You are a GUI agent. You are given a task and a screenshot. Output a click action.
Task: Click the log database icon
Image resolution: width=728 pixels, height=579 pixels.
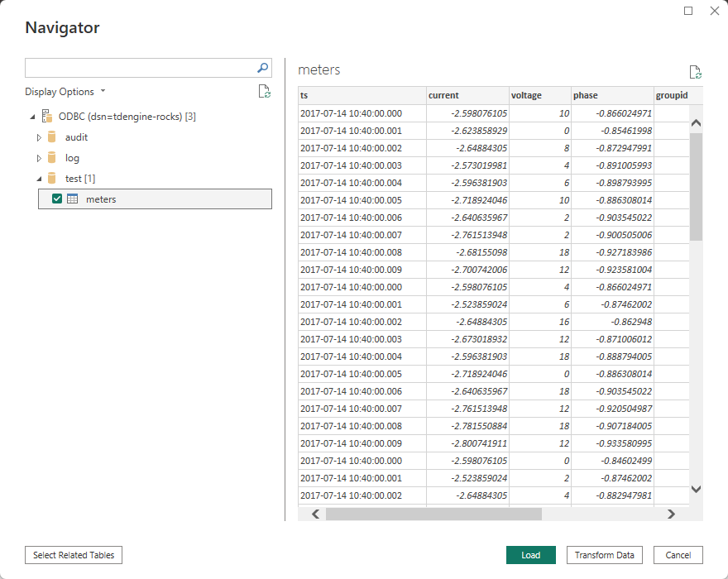tap(52, 158)
